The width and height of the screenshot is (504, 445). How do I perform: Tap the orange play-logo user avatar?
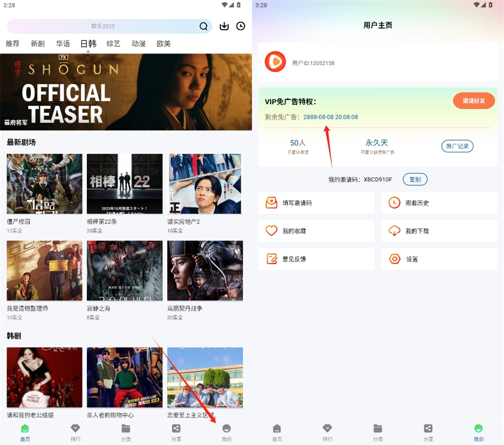pyautogui.click(x=275, y=62)
